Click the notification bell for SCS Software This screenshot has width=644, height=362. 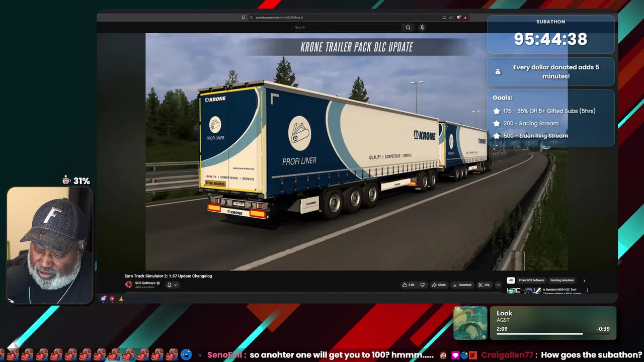click(169, 285)
